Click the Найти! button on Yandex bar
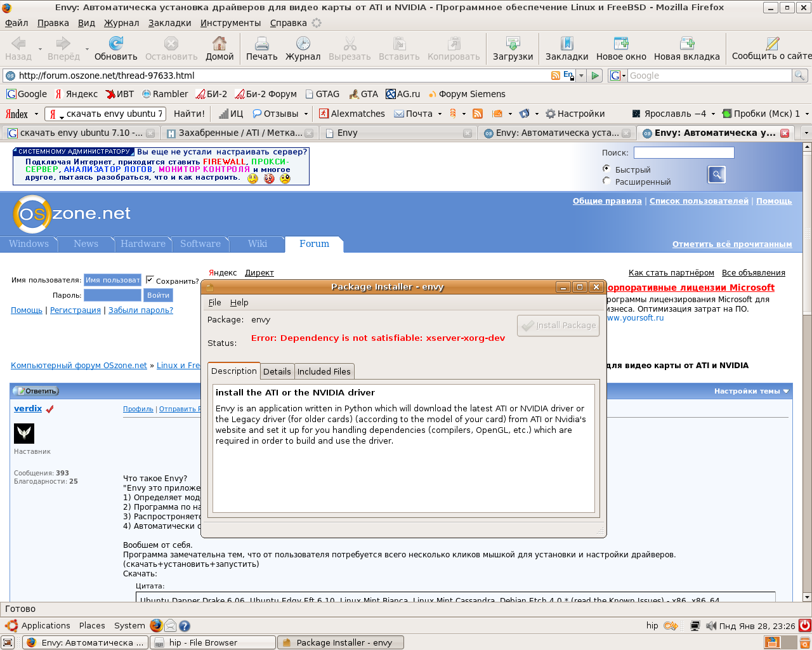This screenshot has height=650, width=812. 189,114
